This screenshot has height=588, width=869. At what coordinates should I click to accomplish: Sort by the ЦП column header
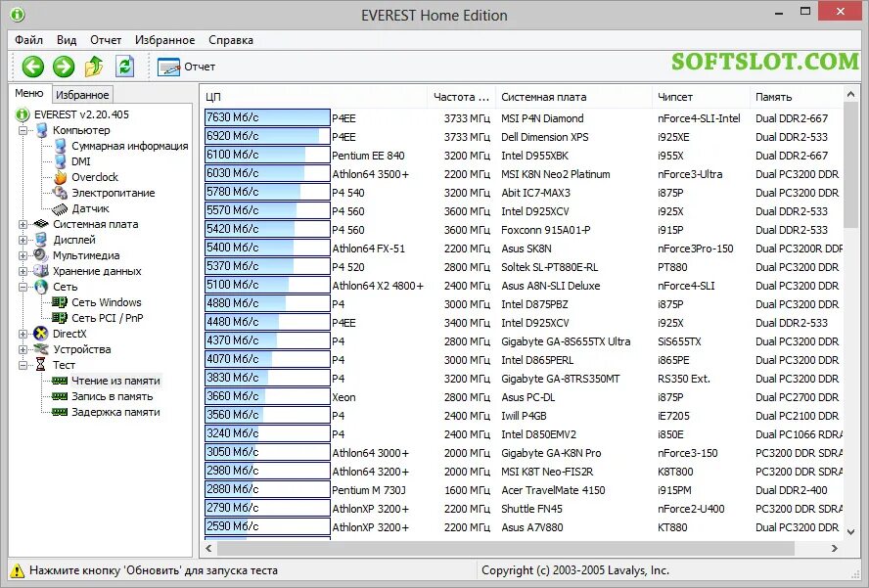tap(313, 97)
